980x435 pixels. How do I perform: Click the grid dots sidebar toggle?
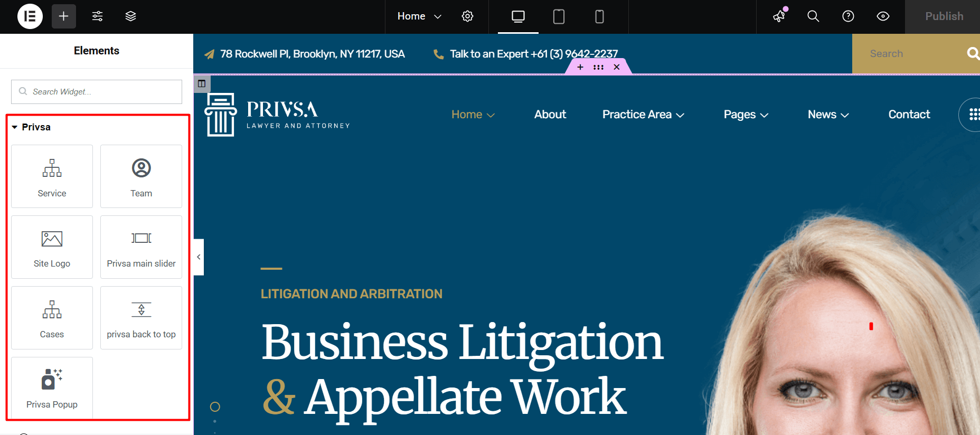974,115
